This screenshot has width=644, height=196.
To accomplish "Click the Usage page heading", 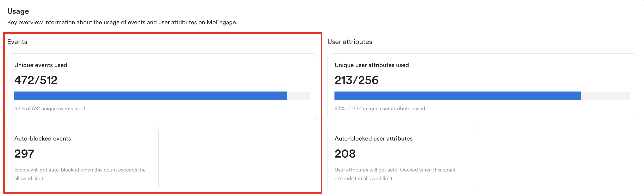I will [x=18, y=11].
